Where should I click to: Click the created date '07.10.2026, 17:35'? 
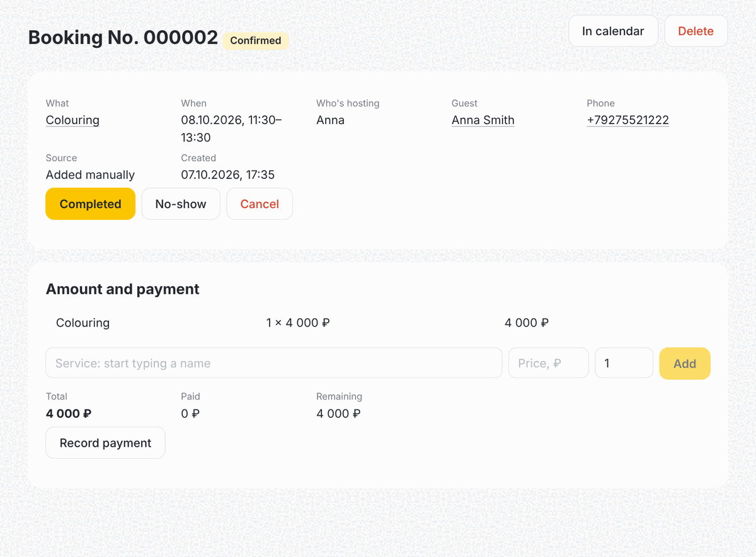[x=227, y=175]
